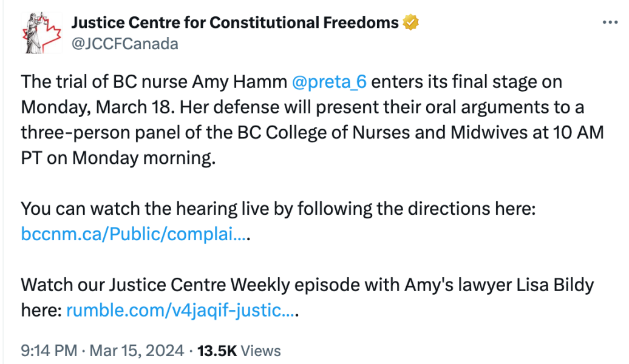629x364 pixels.
Task: Open the @preta_6 mention link
Action: 330,81
